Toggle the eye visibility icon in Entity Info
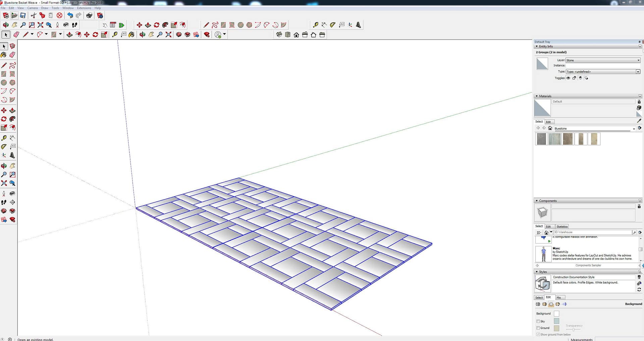Viewport: 644px width, 341px height. pos(568,78)
